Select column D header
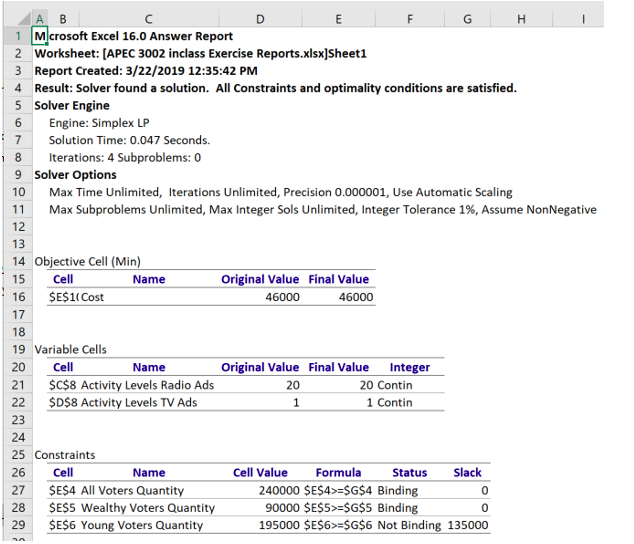The image size is (634, 544). (260, 18)
